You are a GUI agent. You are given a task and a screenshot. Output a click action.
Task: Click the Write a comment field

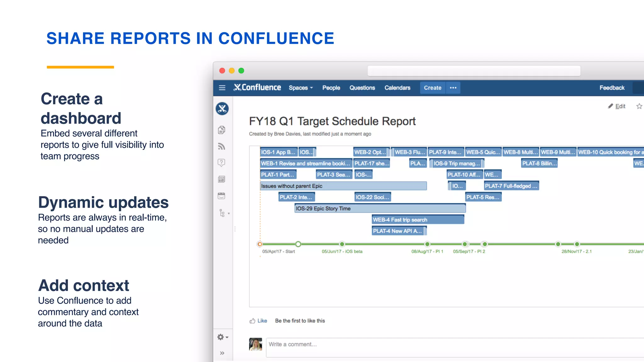[x=455, y=348]
